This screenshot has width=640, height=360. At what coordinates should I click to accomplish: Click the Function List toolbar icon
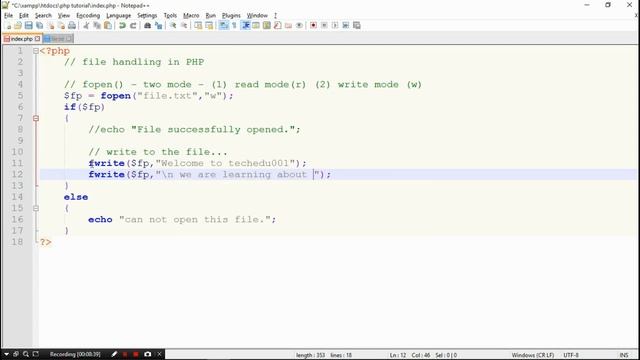(278, 26)
